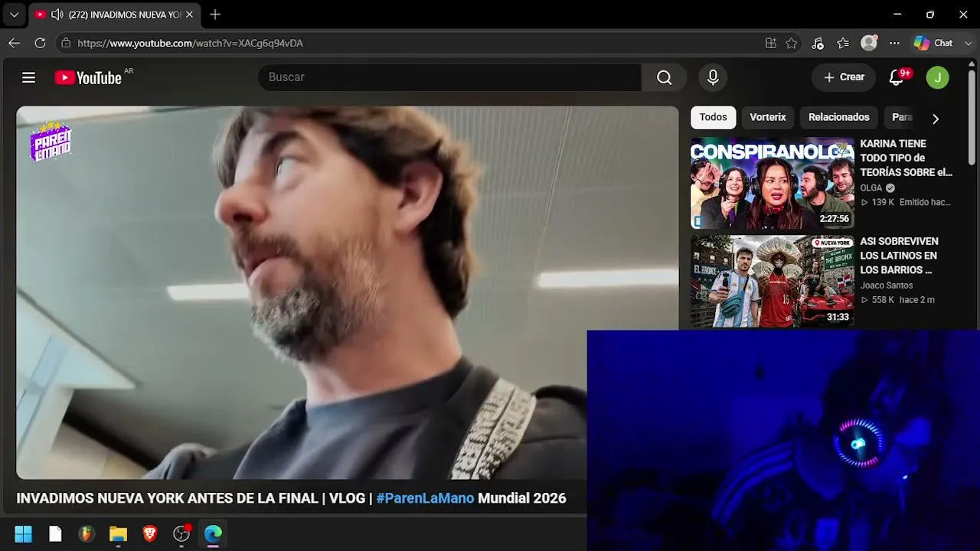Follow the #ParenLaMano hashtag link

pos(425,498)
